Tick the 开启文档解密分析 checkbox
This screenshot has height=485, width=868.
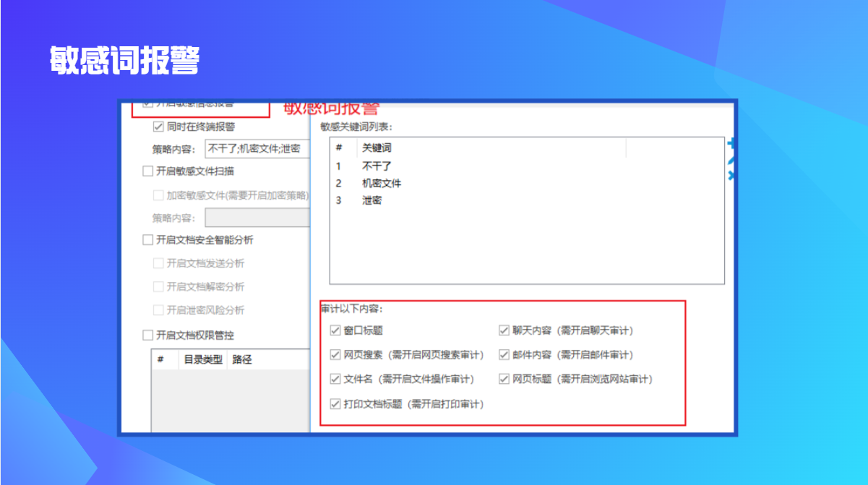coord(158,286)
